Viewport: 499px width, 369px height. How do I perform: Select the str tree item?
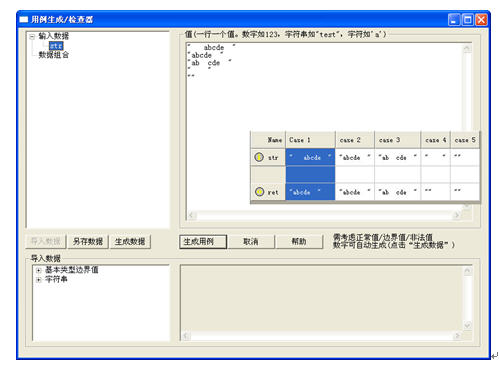point(56,46)
